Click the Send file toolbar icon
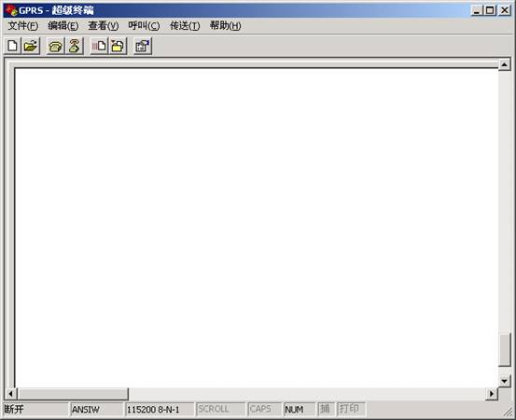 [x=99, y=46]
